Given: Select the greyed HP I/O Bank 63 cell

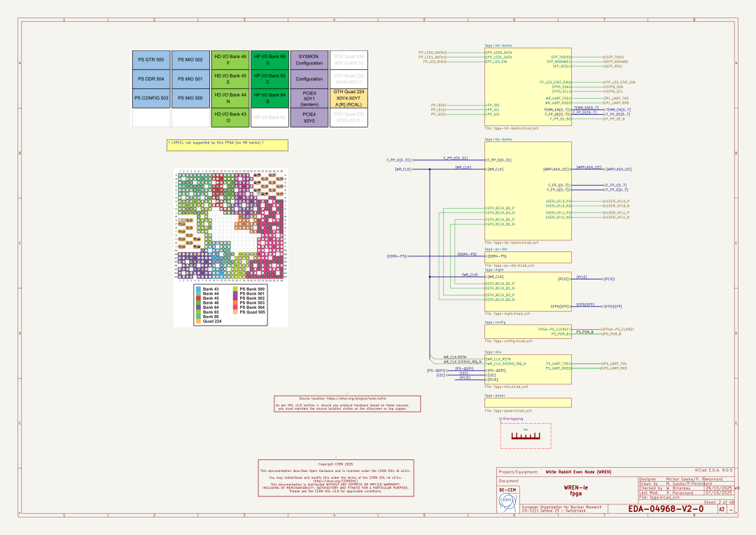Looking at the screenshot, I should (x=269, y=117).
